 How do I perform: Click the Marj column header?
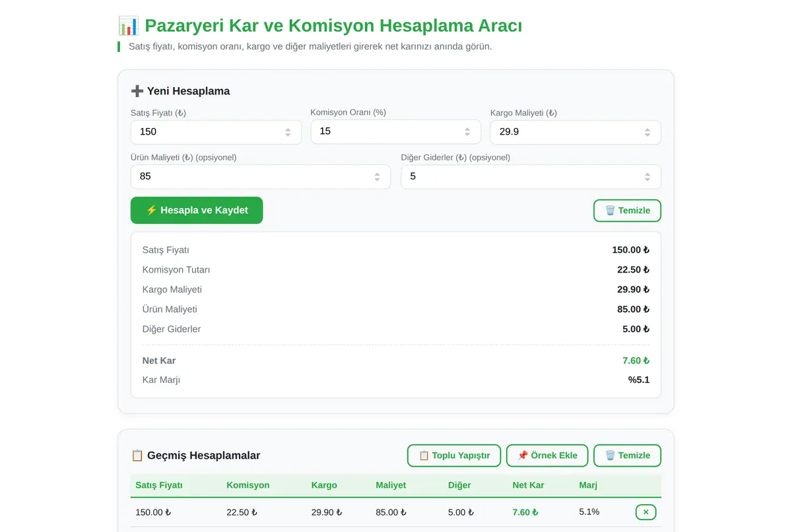(588, 485)
